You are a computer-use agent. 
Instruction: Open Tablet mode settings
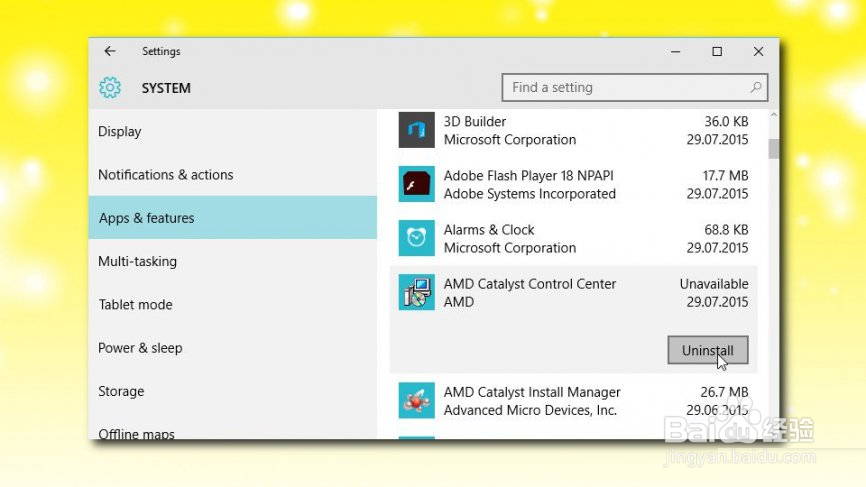[x=233, y=304]
